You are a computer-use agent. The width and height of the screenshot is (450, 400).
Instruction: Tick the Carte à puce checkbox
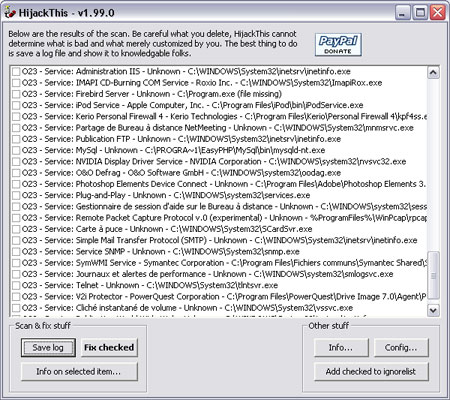tap(16, 229)
